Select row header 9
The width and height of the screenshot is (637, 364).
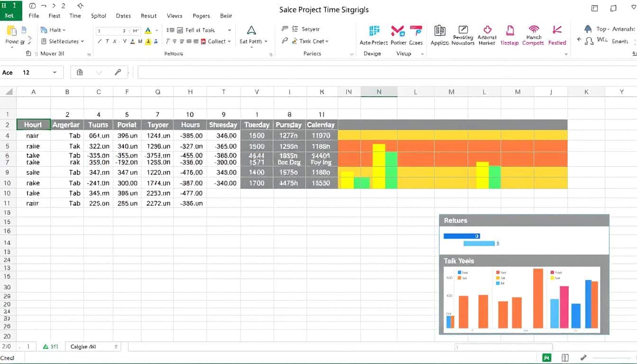coord(7,173)
